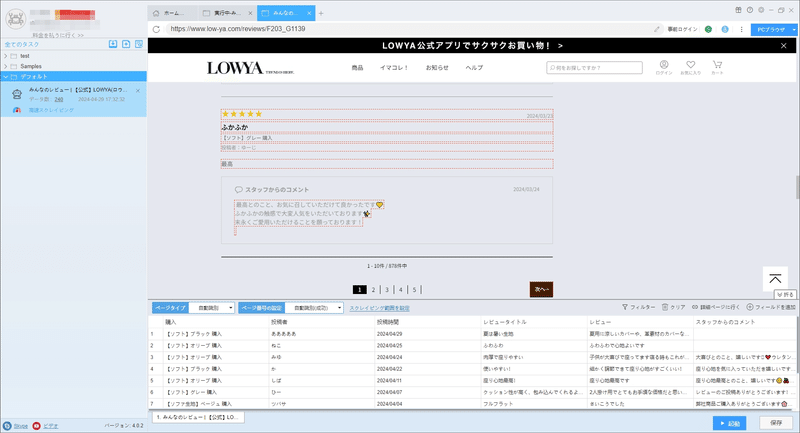The height and width of the screenshot is (433, 800).
Task: Open the 商品 menu on LOWYA
Action: pos(357,68)
